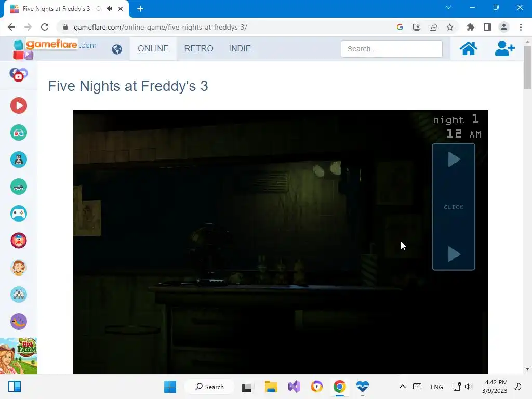532x399 pixels.
Task: Open the social media links icon
Action: 19,75
